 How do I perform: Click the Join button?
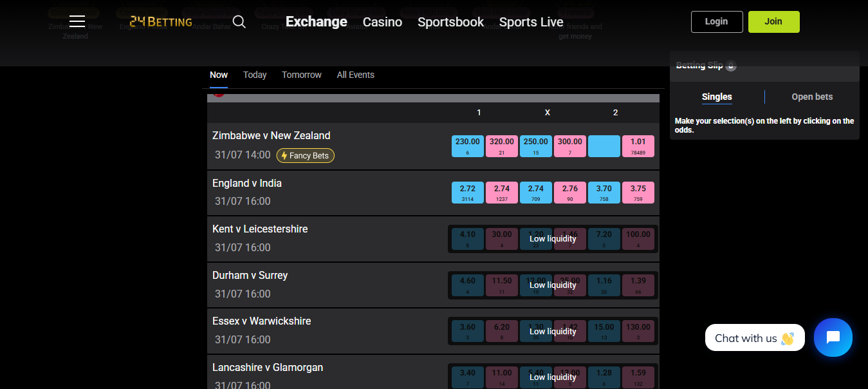click(773, 21)
